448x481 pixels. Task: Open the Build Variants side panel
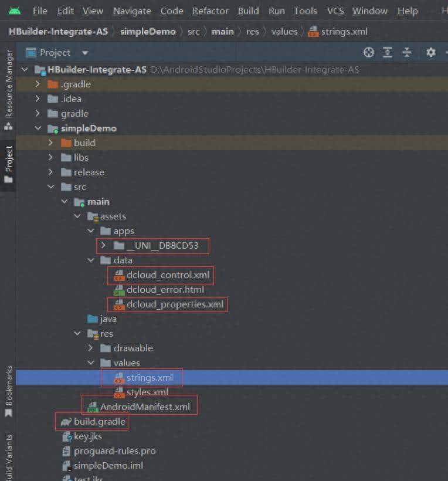(x=8, y=458)
